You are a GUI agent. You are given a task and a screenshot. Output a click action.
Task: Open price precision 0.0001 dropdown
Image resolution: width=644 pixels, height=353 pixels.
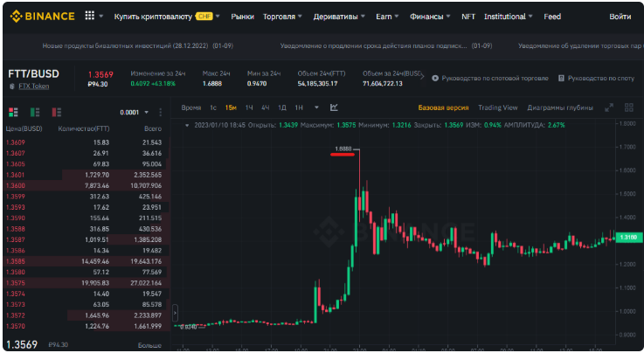click(x=135, y=113)
